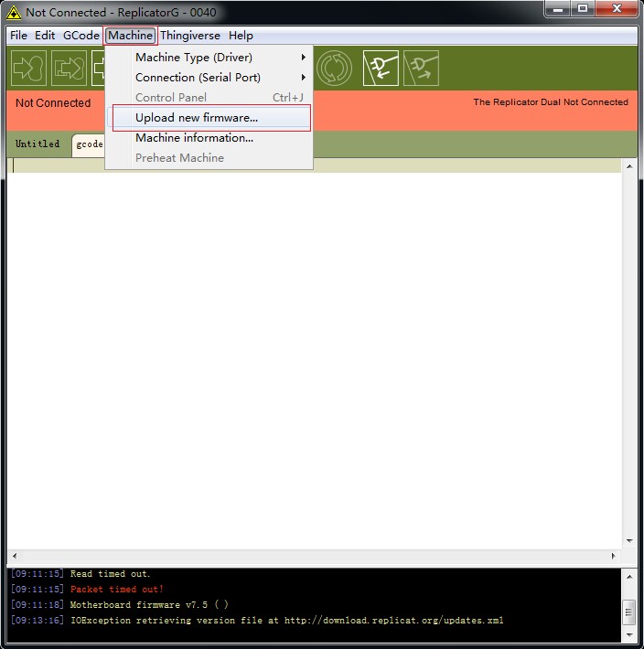The height and width of the screenshot is (649, 644).
Task: Close the open Machine menu
Action: [x=131, y=36]
